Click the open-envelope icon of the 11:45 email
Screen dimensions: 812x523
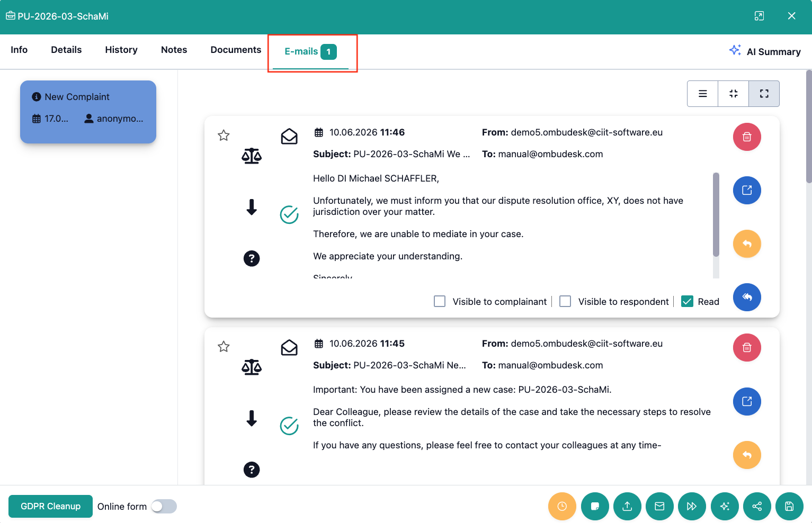tap(289, 348)
